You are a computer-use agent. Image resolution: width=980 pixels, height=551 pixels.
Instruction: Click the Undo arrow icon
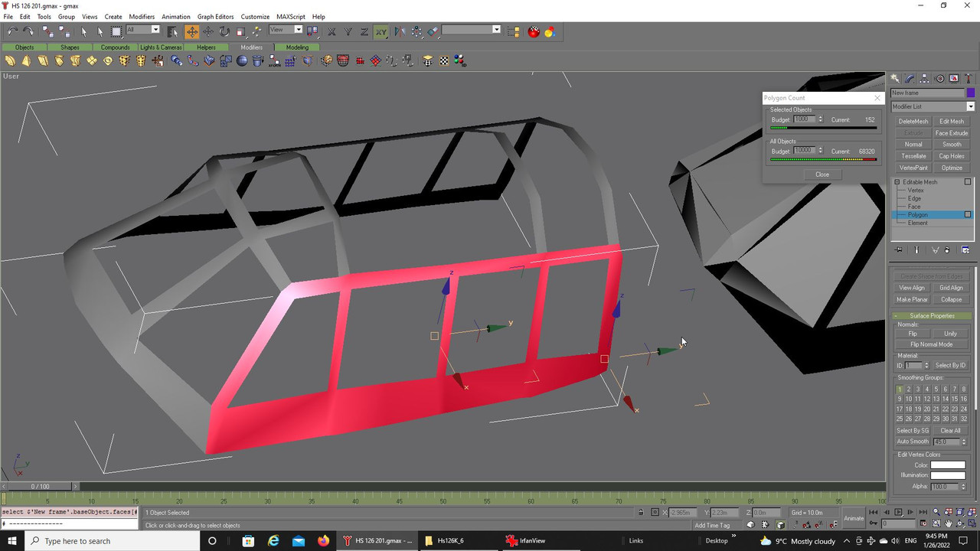(12, 31)
